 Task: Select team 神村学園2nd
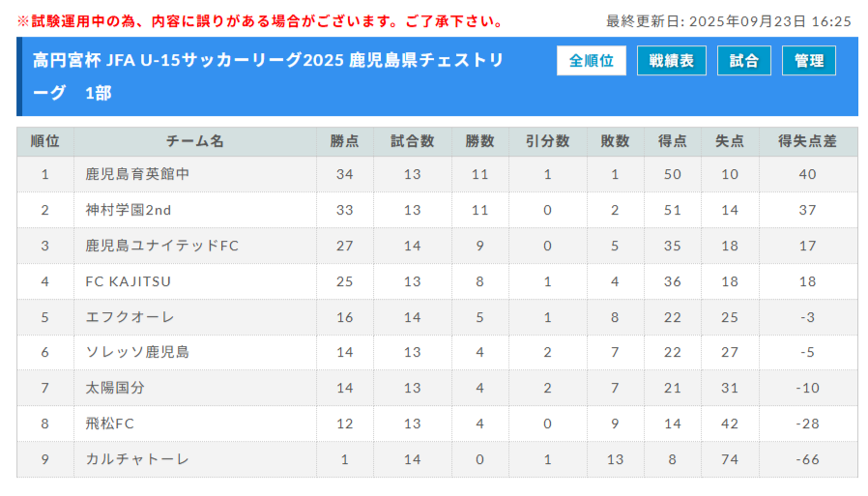129,210
